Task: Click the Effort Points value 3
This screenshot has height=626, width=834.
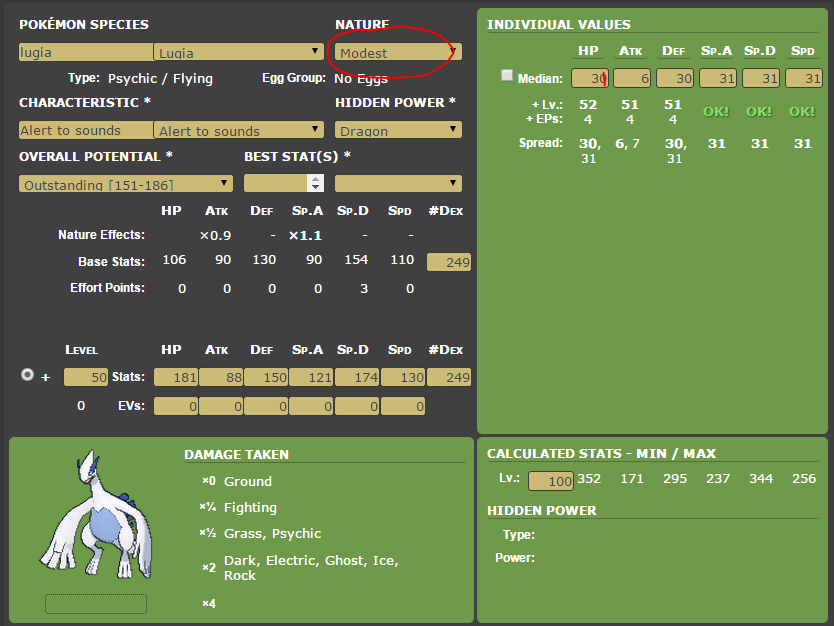Action: [364, 288]
